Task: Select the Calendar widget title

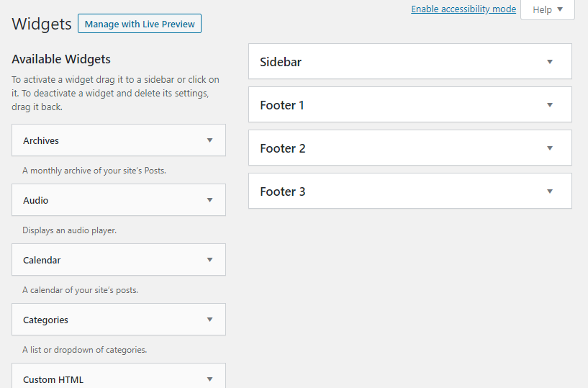Action: 42,260
